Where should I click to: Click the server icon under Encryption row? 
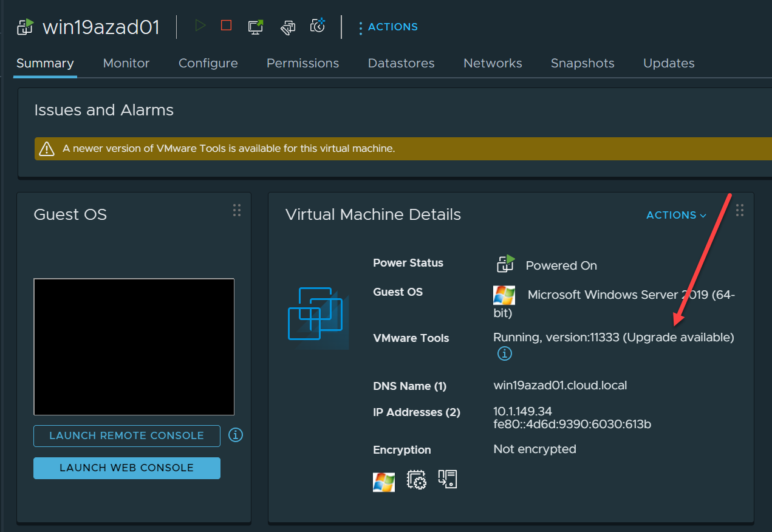448,480
